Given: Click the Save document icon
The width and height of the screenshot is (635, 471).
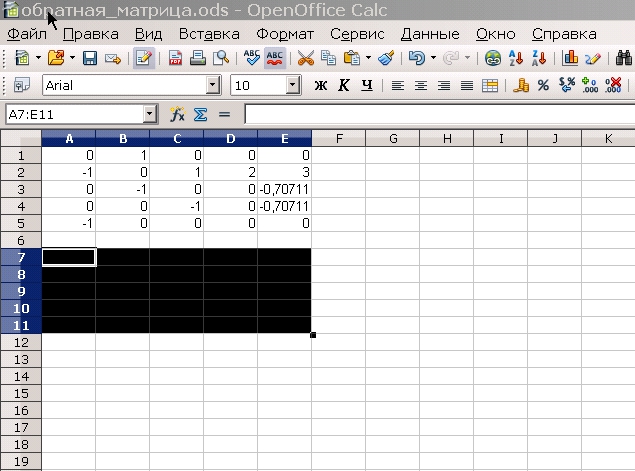Looking at the screenshot, I should (89, 59).
